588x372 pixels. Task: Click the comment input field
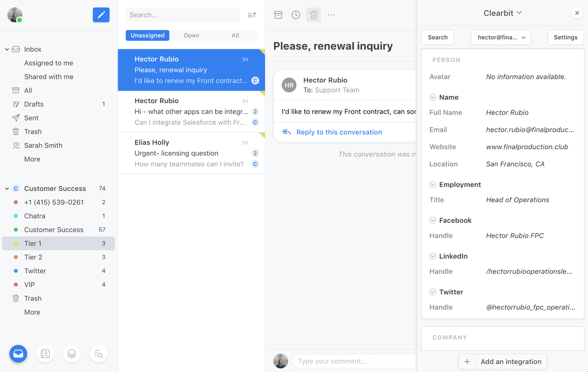354,361
